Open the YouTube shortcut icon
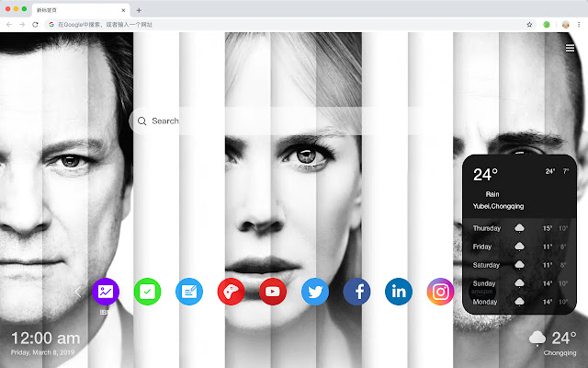This screenshot has width=588, height=368. point(273,292)
